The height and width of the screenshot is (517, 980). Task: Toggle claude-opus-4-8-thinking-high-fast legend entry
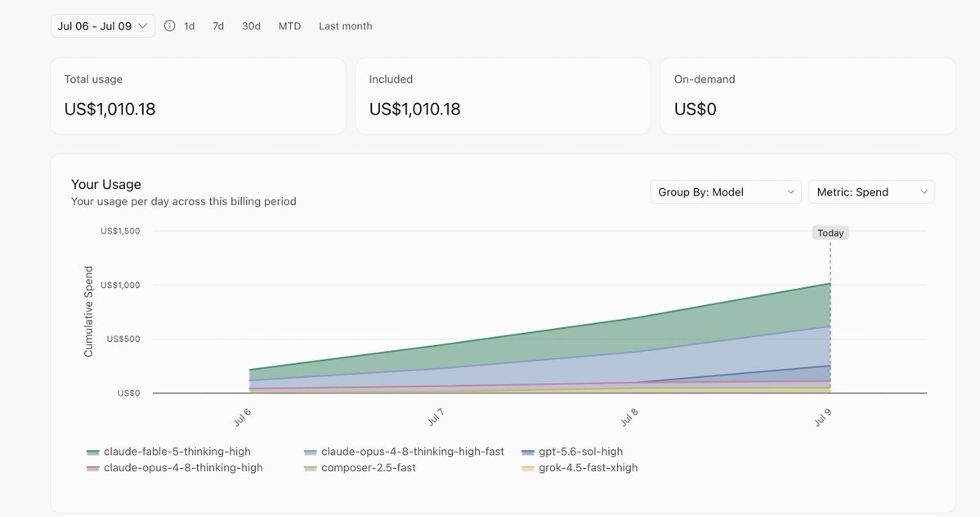pyautogui.click(x=404, y=452)
